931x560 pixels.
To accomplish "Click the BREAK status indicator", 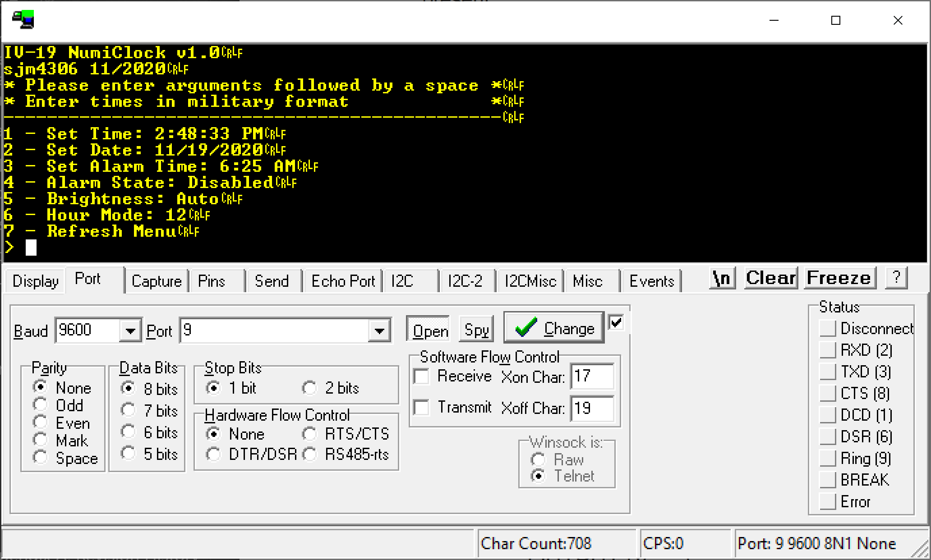I will 828,480.
